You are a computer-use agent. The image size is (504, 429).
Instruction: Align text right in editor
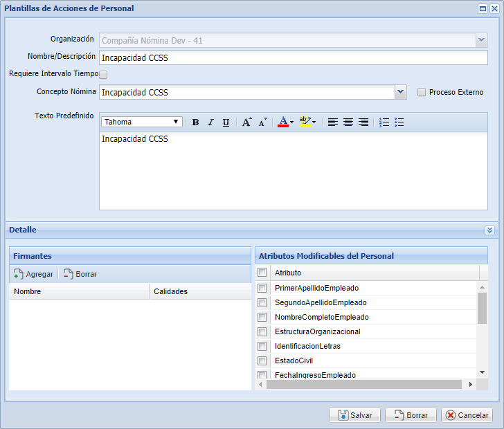(x=363, y=122)
